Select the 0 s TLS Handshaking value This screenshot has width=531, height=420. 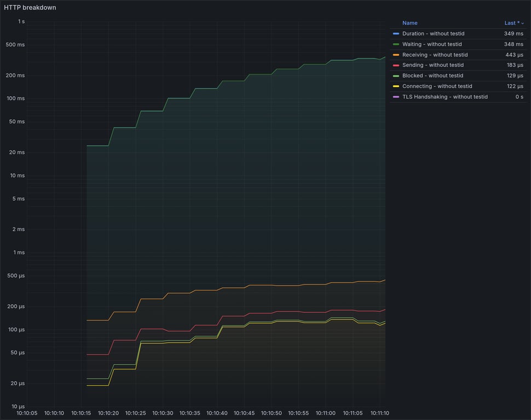pyautogui.click(x=519, y=97)
